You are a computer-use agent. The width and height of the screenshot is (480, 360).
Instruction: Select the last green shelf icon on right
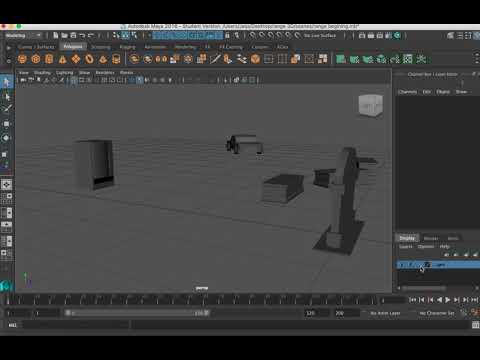pyautogui.click(x=421, y=59)
